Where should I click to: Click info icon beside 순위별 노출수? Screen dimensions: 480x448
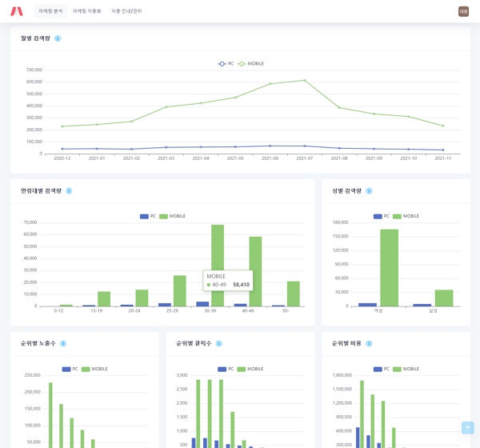point(63,343)
